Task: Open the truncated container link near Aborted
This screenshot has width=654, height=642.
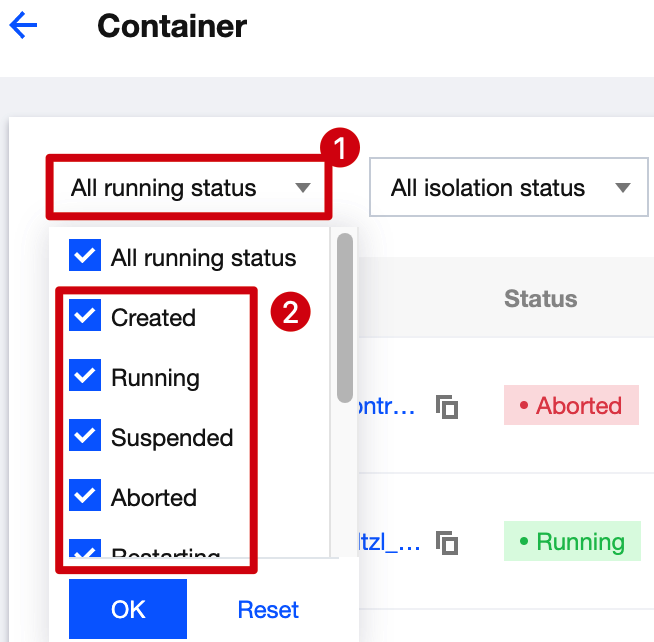Action: 384,406
